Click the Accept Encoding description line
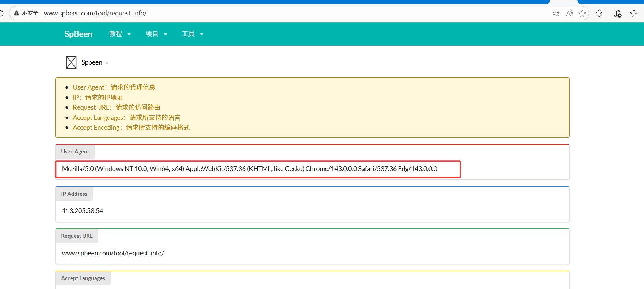 click(131, 128)
